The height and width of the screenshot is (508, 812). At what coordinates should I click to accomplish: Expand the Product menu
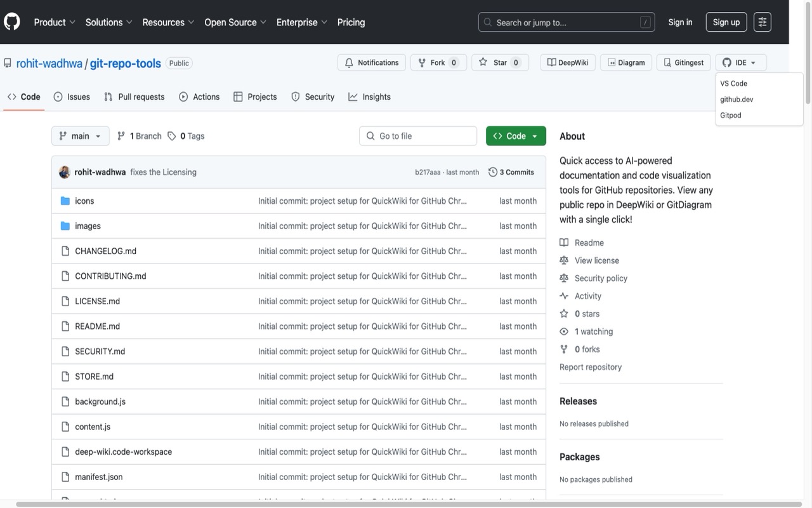click(x=55, y=22)
